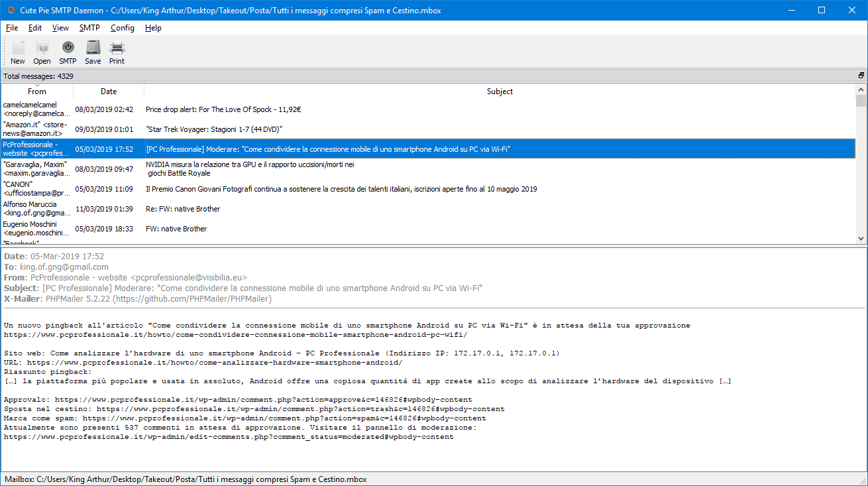Click the Save toolbar icon
Image resolution: width=868 pixels, height=486 pixels.
[x=93, y=48]
